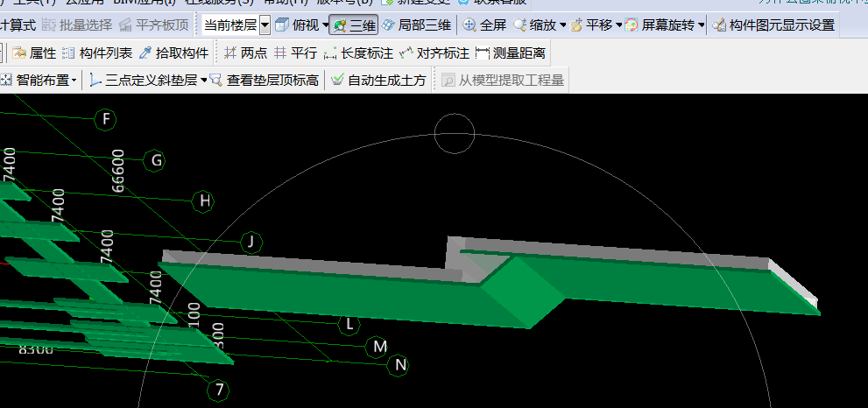868x408 pixels.
Task: Click axis bubble H
Action: [202, 201]
